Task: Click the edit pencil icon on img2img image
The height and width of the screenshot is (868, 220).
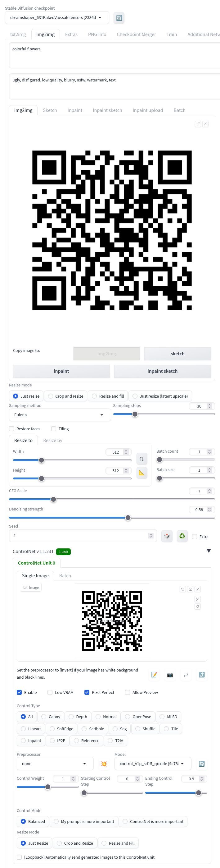Action: tap(198, 124)
